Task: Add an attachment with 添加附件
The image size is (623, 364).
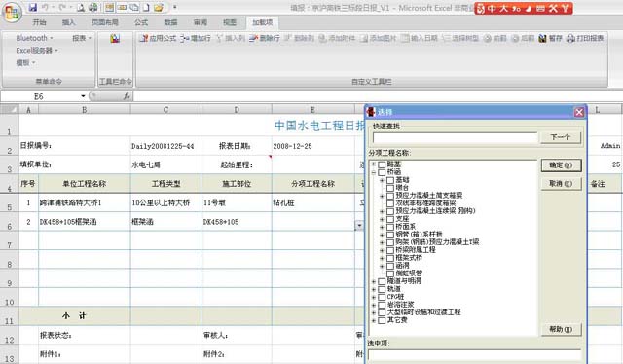Action: coord(337,38)
